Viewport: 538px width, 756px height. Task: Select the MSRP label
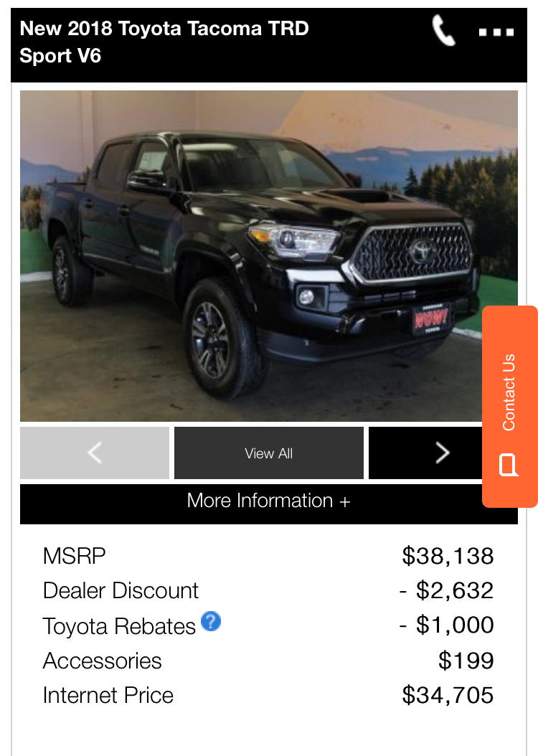point(74,556)
